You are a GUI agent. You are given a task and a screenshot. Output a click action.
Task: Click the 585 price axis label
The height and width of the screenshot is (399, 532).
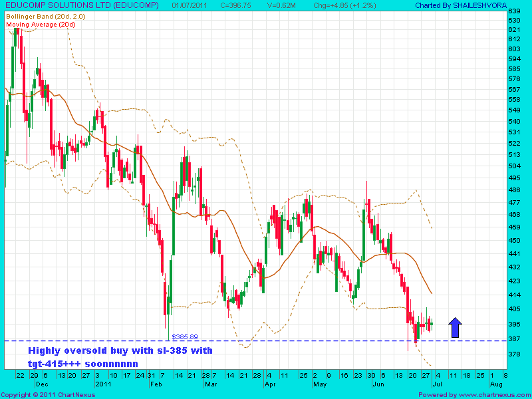514,69
